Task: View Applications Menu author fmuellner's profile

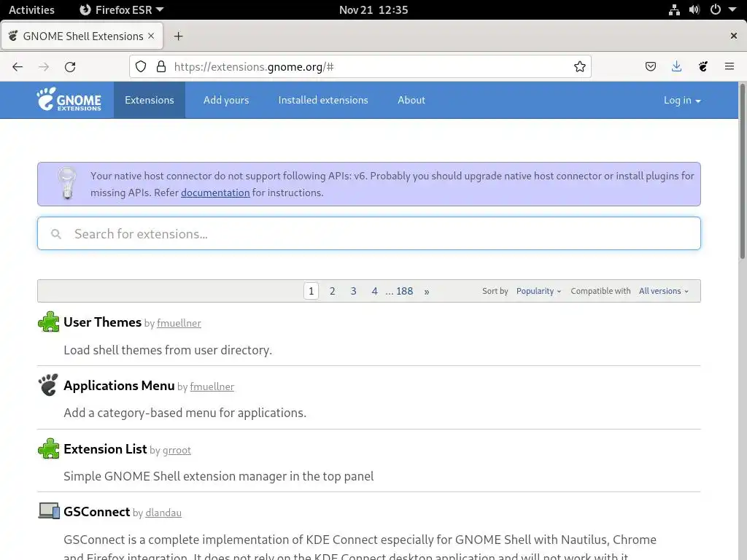Action: click(212, 386)
